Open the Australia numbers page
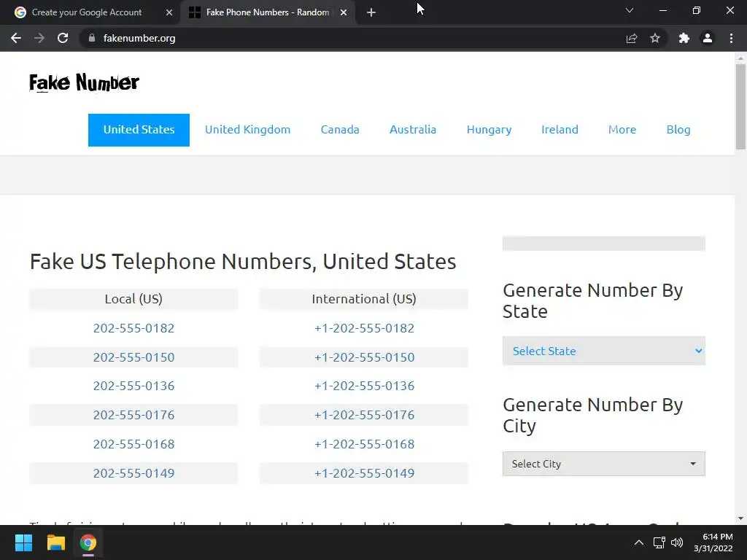This screenshot has height=560, width=747. (413, 130)
